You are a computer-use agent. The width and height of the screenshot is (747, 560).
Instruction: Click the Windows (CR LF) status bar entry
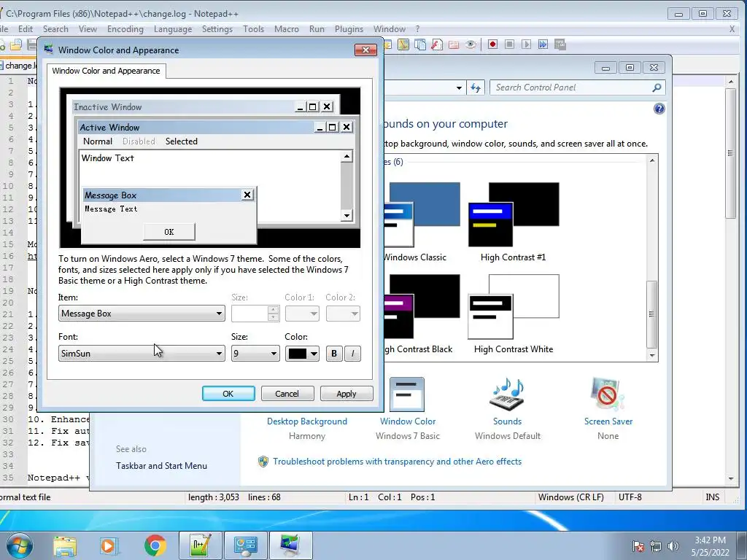pyautogui.click(x=570, y=497)
